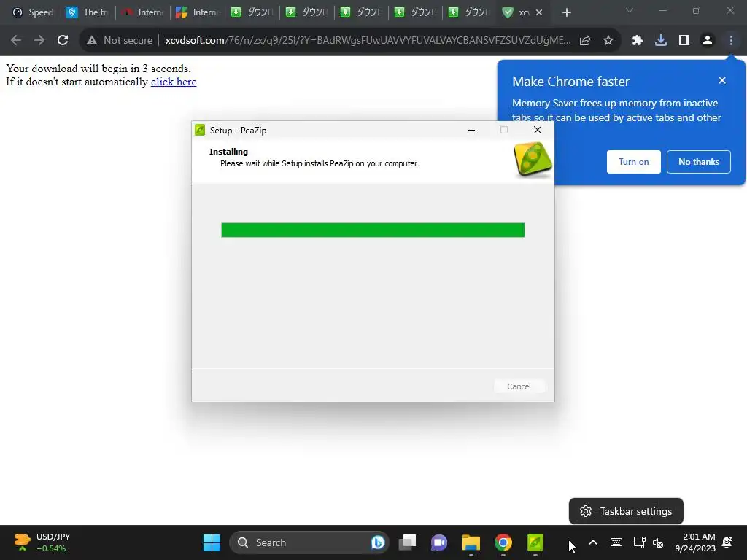Decline Memory Saver with No thanks
Viewport: 747px width, 560px height.
pos(698,162)
